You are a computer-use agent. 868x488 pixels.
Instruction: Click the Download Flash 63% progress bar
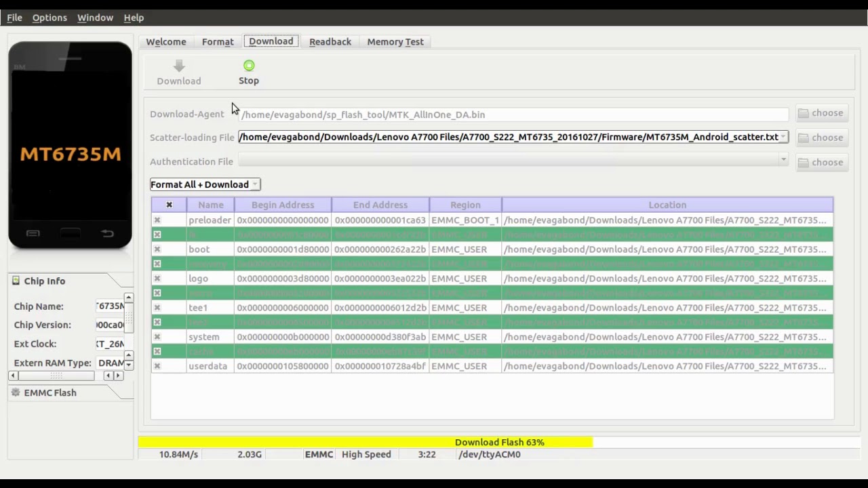pos(499,442)
